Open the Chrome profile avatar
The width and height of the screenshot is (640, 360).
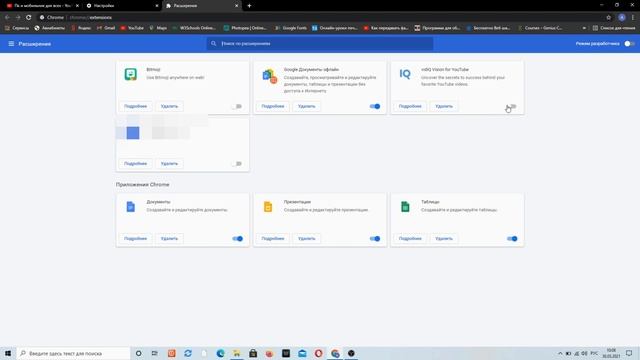(622, 18)
